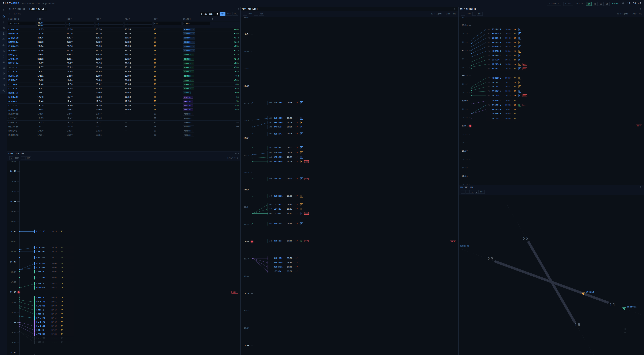This screenshot has height=355, width=644.
Task: Click the control tower icon in the sidebar
Action: (4, 34)
